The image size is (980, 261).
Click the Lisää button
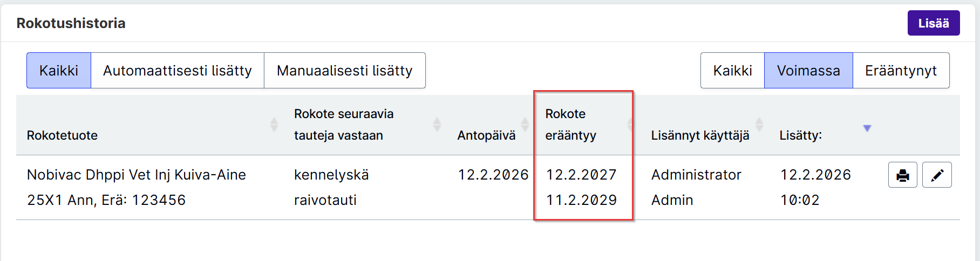(x=934, y=23)
